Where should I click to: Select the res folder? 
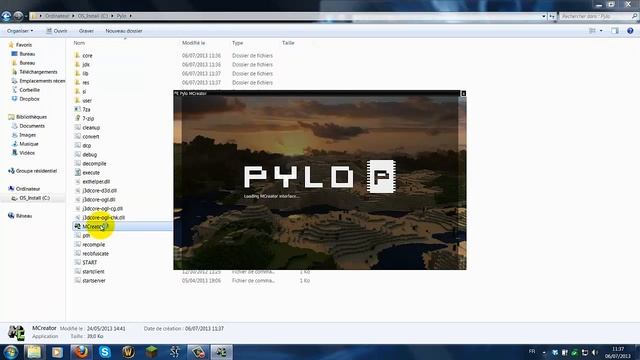click(x=85, y=82)
